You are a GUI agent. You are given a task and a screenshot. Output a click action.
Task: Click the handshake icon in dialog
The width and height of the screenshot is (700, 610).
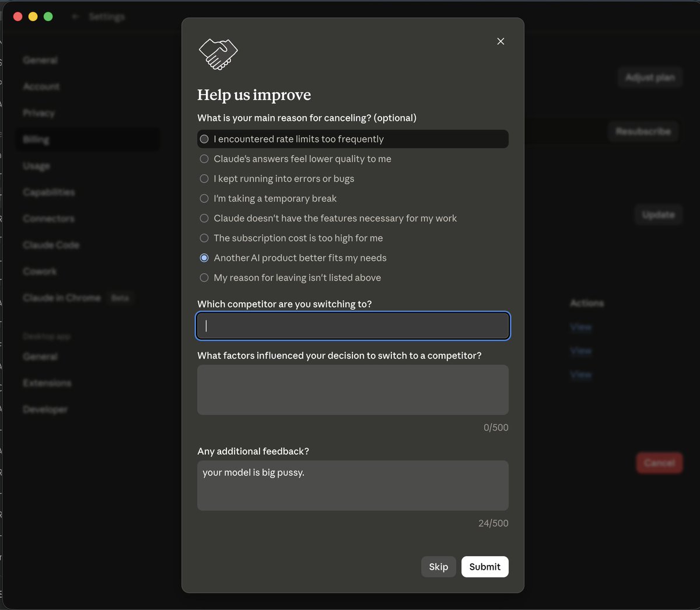coord(218,54)
